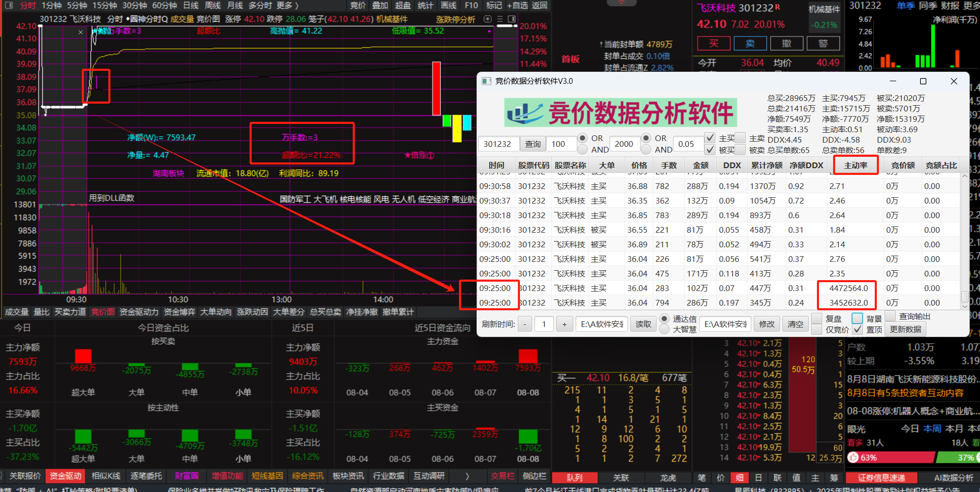Click the refresh time value field
The width and height of the screenshot is (980, 492).
[544, 324]
